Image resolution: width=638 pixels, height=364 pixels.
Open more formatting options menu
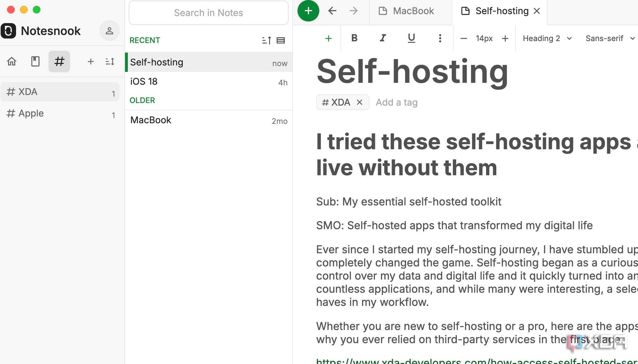[x=440, y=39]
